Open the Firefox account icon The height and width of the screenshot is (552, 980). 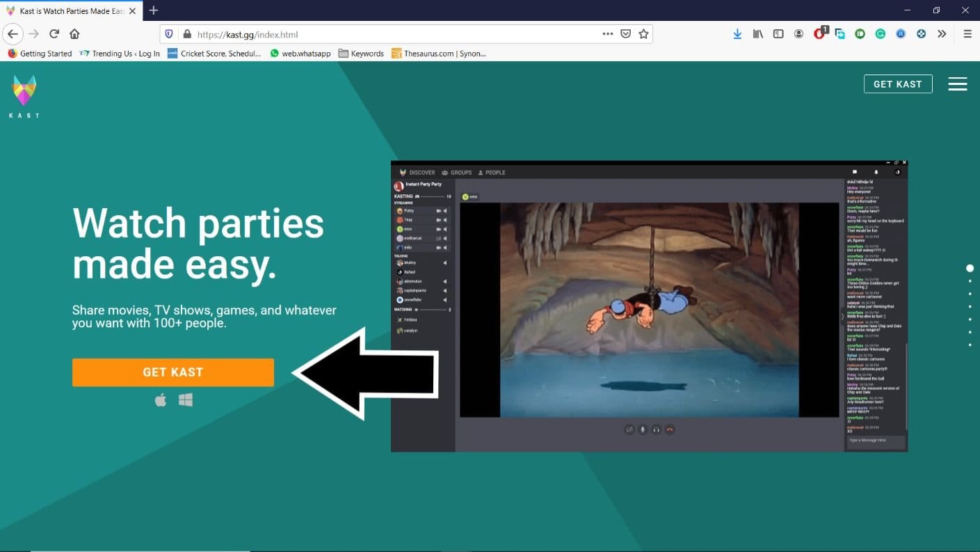(798, 33)
